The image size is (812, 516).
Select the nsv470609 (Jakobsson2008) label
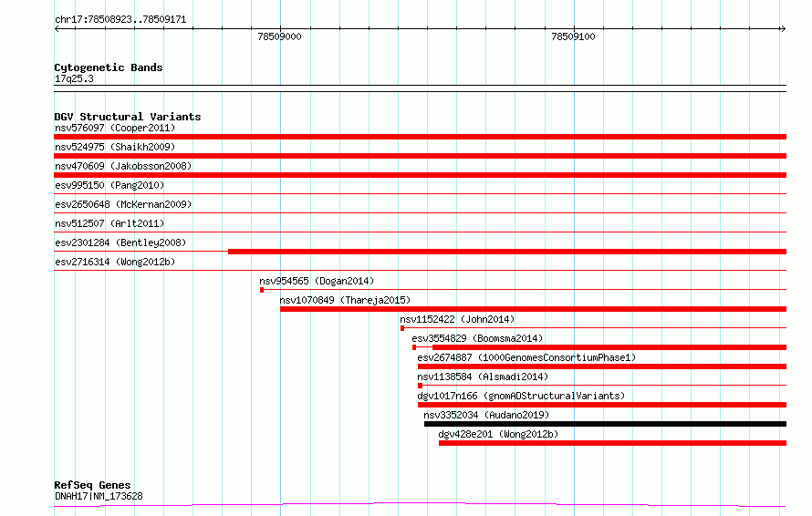pyautogui.click(x=123, y=166)
